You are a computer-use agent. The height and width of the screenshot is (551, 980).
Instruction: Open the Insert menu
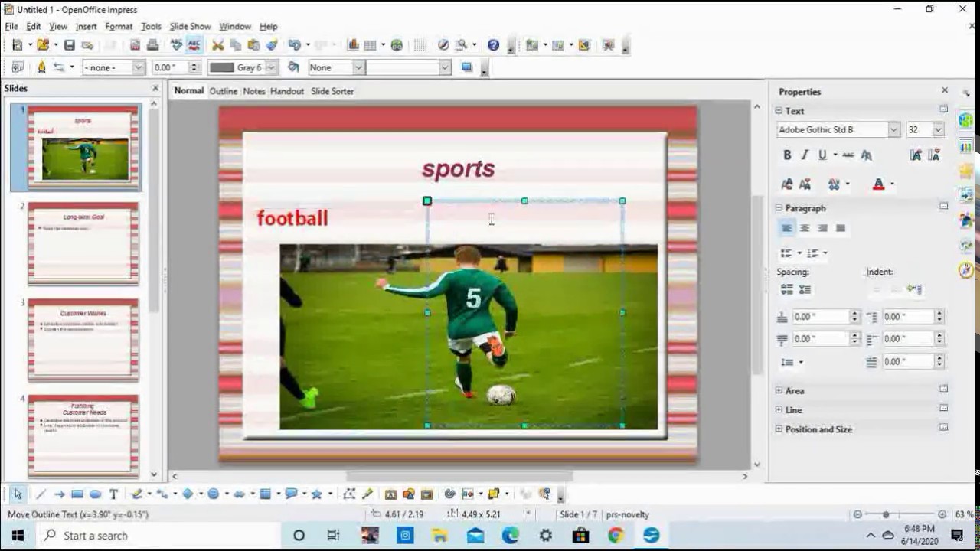click(86, 26)
